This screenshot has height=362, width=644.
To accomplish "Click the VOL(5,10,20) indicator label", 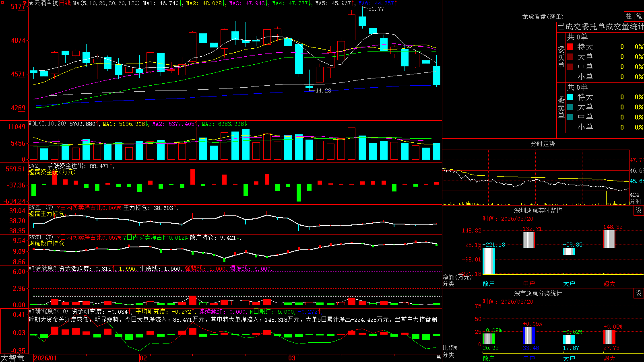I will pyautogui.click(x=47, y=124).
